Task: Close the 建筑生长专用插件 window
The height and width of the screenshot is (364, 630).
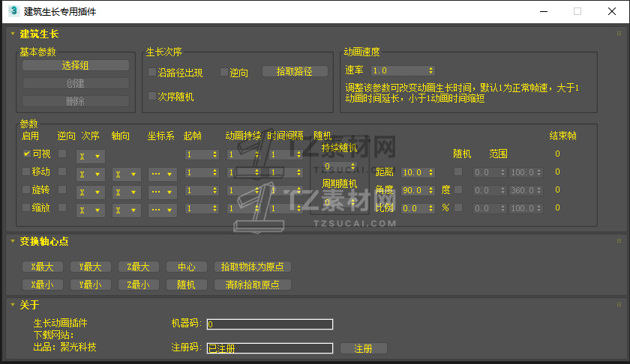Action: coord(612,11)
